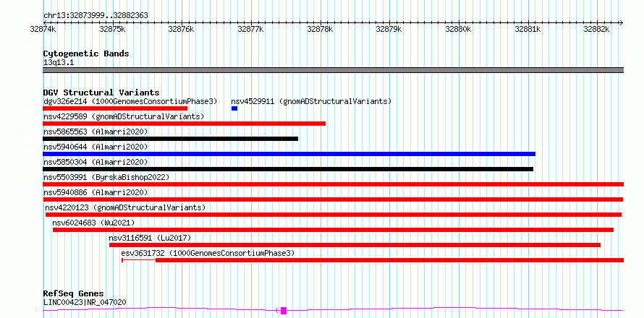Click the red nsv5503991 variant bar
644x318 pixels.
[x=333, y=184]
